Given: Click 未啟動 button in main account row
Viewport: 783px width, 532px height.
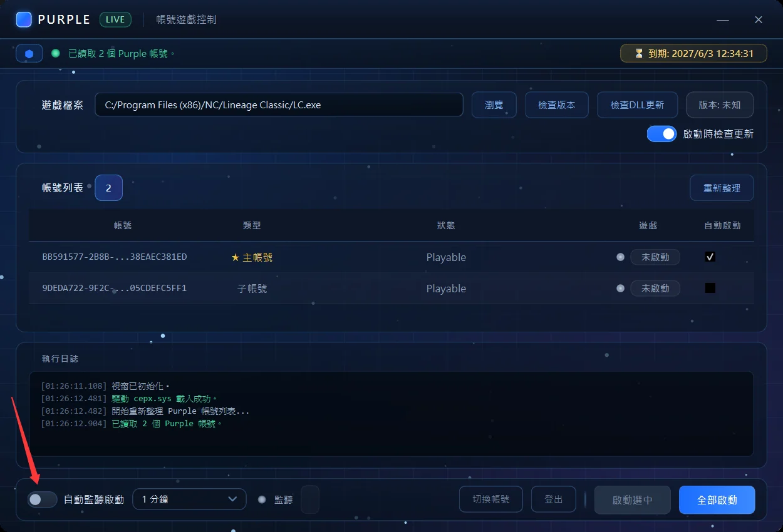Looking at the screenshot, I should click(655, 257).
